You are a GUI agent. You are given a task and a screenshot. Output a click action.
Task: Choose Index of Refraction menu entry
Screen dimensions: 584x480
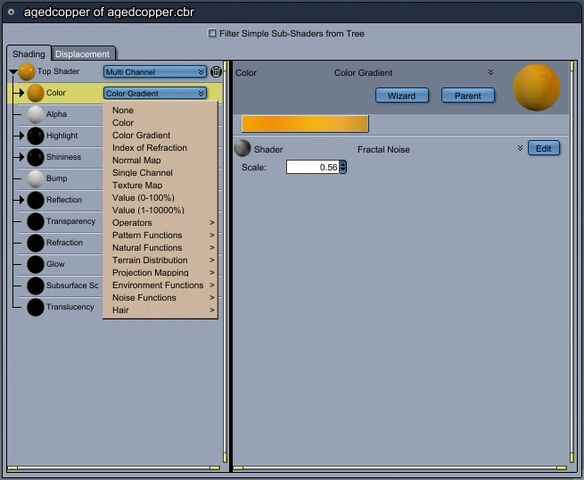click(160, 148)
